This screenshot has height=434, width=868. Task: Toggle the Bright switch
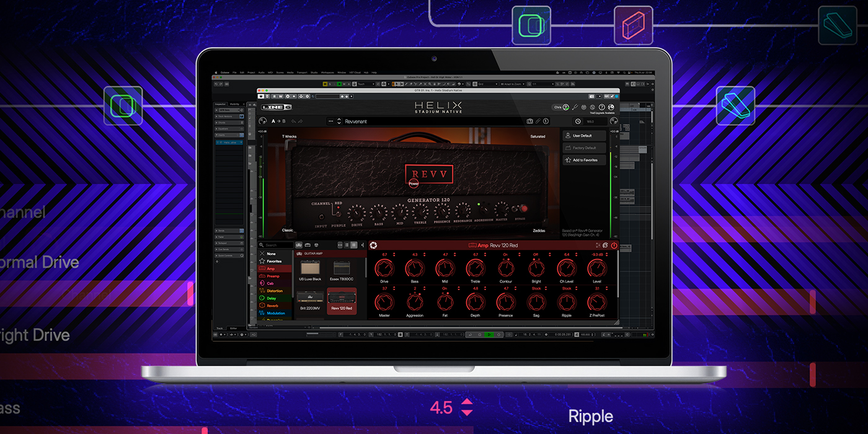pos(536,268)
